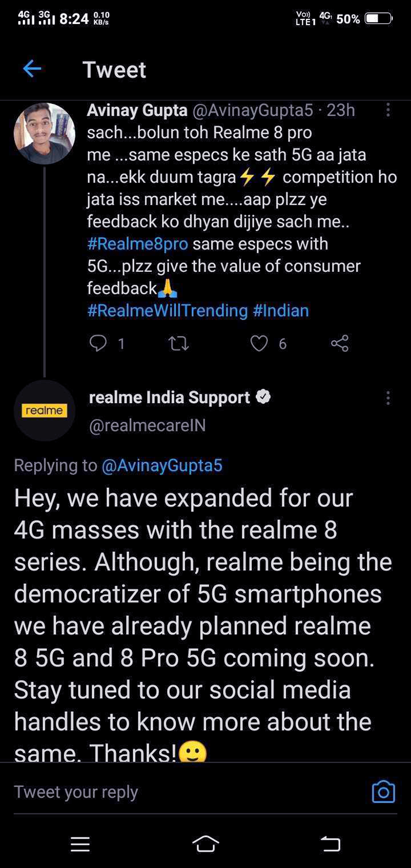The height and width of the screenshot is (868, 411).
Task: Open @AvinayGupta5 mention in reply
Action: (x=162, y=466)
